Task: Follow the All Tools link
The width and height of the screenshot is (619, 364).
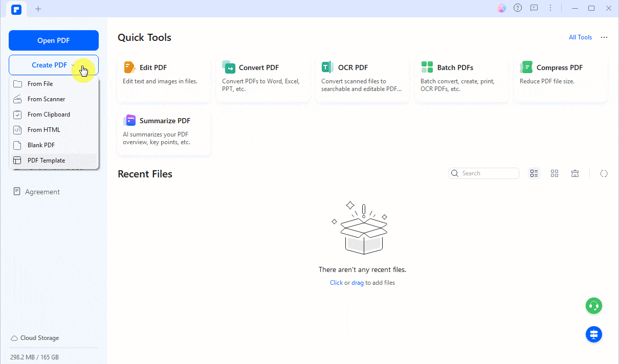Action: click(580, 37)
